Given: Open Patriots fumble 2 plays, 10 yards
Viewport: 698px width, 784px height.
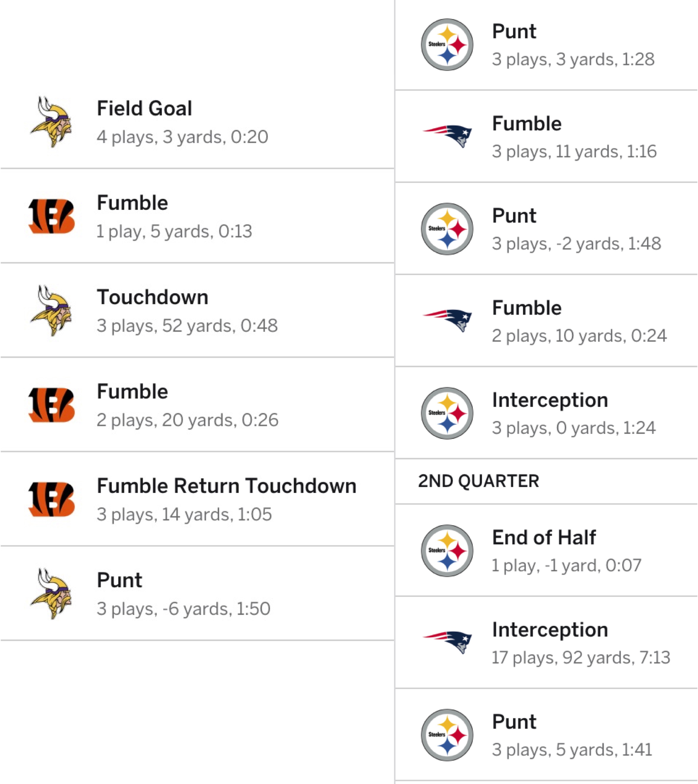Looking at the screenshot, I should pyautogui.click(x=546, y=321).
